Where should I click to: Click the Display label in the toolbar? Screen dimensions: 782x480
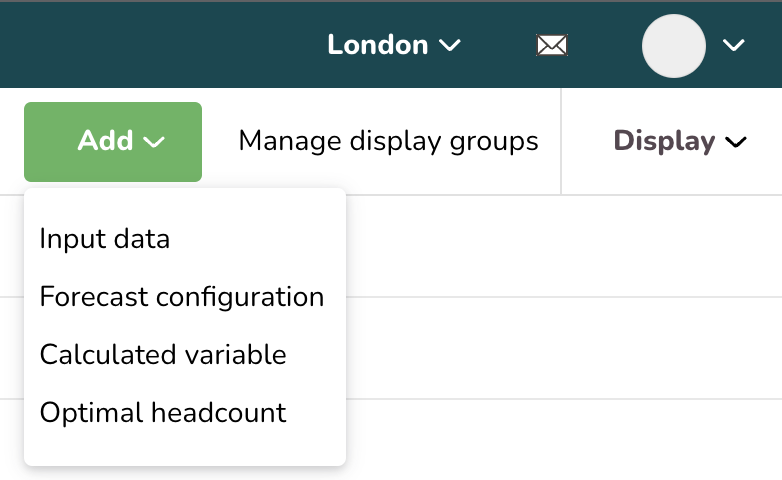pyautogui.click(x=664, y=141)
